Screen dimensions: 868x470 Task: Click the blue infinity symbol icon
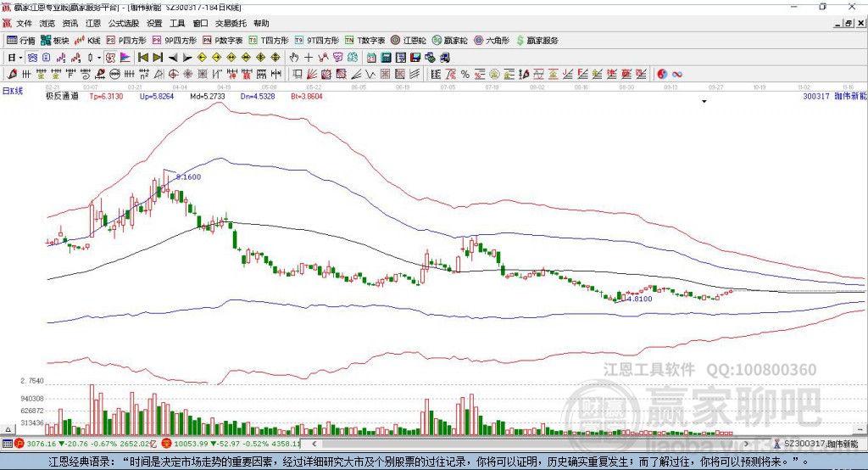pyautogui.click(x=677, y=75)
